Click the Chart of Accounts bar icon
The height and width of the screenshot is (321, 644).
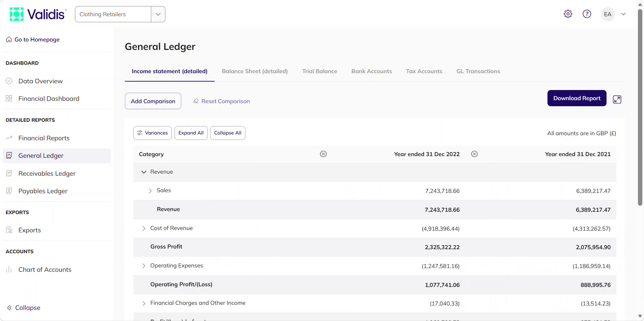9,269
